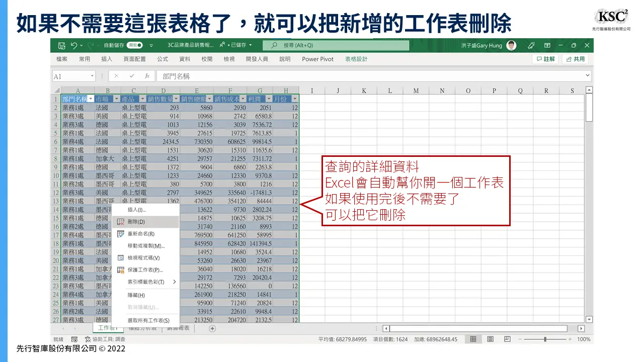Click the 共用 Share button
Screen dimensions: 644x362
click(x=575, y=59)
